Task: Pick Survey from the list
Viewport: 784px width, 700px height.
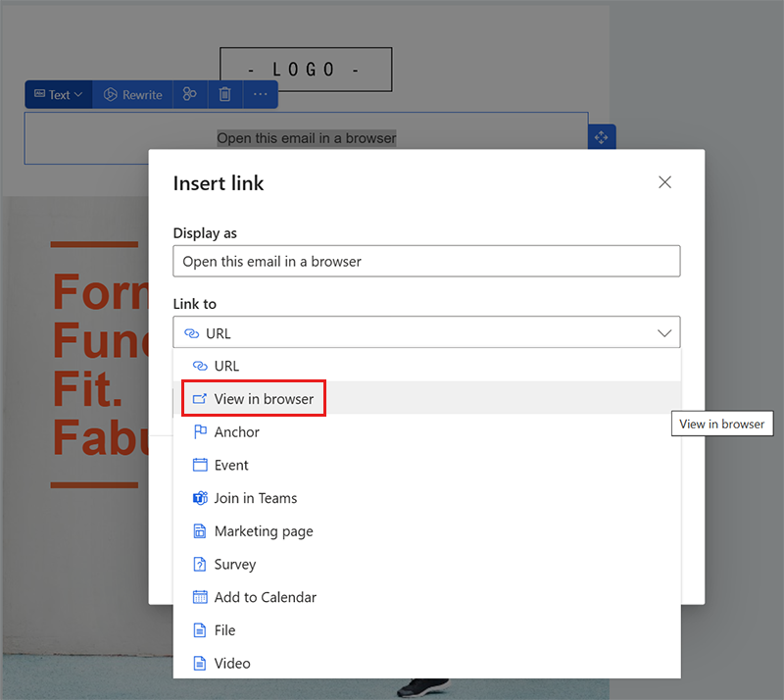Action: [x=426, y=564]
